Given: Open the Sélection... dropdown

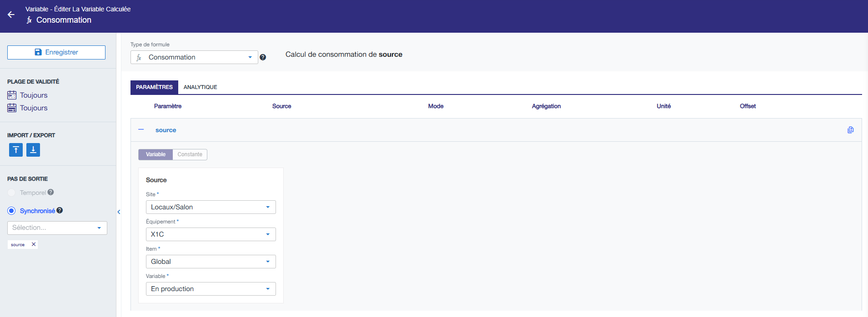Looking at the screenshot, I should [57, 228].
